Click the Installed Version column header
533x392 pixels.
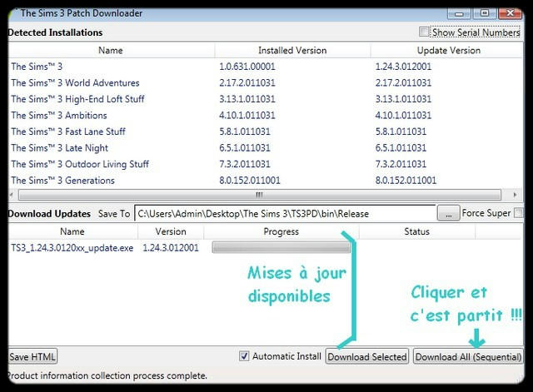292,50
